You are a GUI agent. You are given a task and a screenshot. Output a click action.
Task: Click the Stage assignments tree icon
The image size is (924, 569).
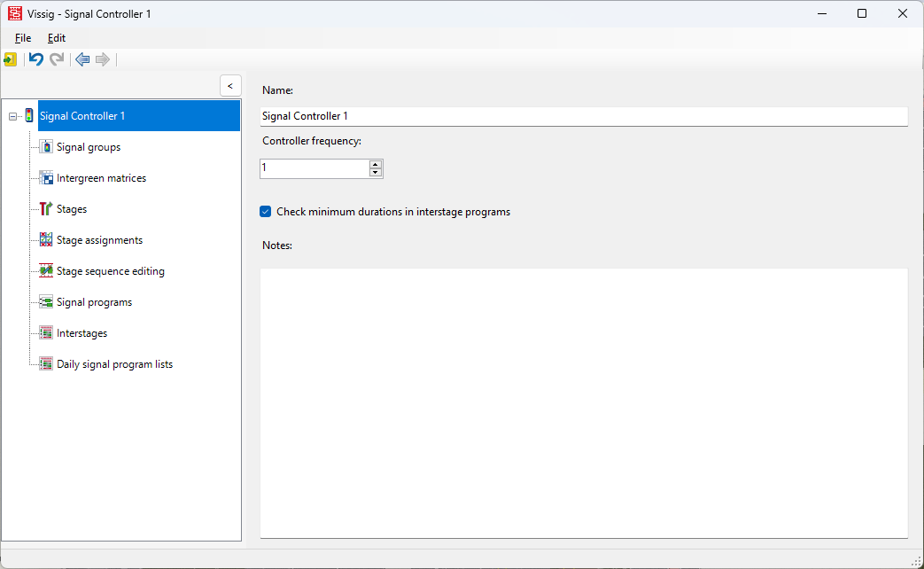[x=46, y=240]
